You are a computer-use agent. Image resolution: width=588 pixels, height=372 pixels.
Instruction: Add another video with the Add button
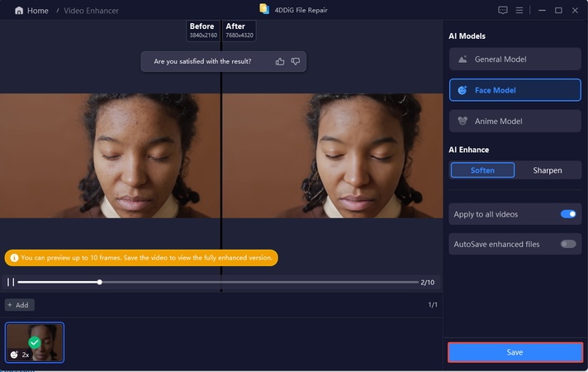[x=20, y=305]
